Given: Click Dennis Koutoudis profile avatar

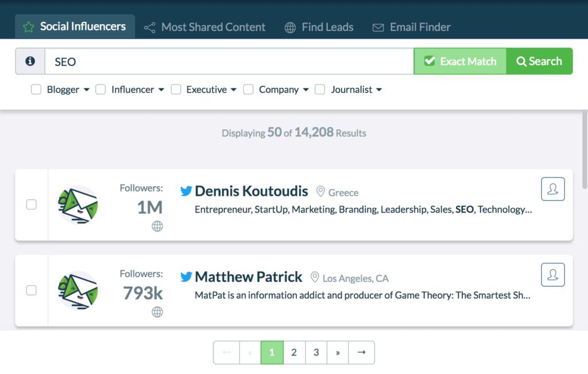Looking at the screenshot, I should [78, 205].
